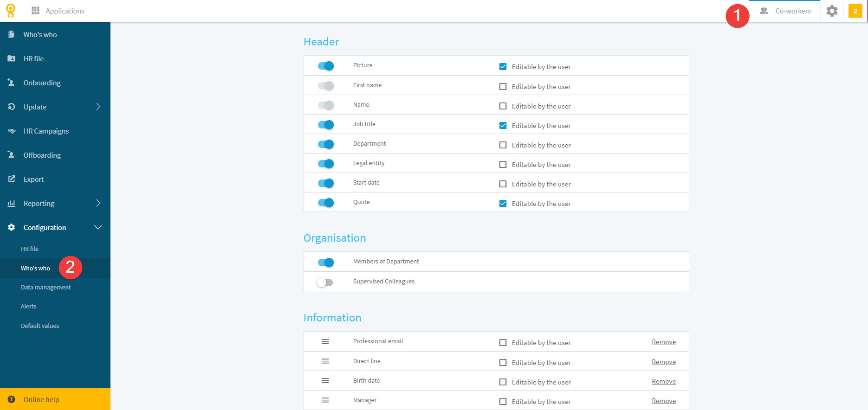Image resolution: width=868 pixels, height=410 pixels.
Task: Remove the Birth date field
Action: [664, 381]
